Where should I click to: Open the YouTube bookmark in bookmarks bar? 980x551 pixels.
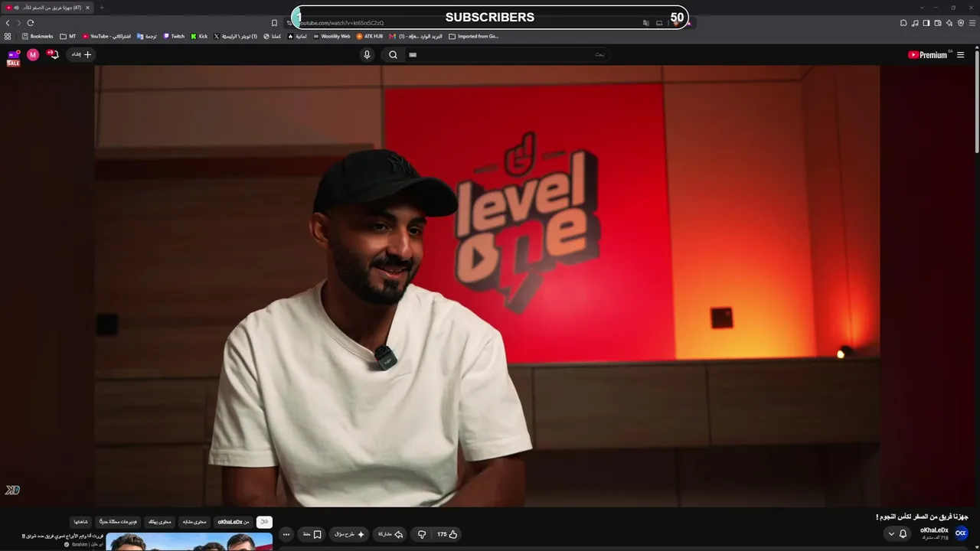(106, 36)
